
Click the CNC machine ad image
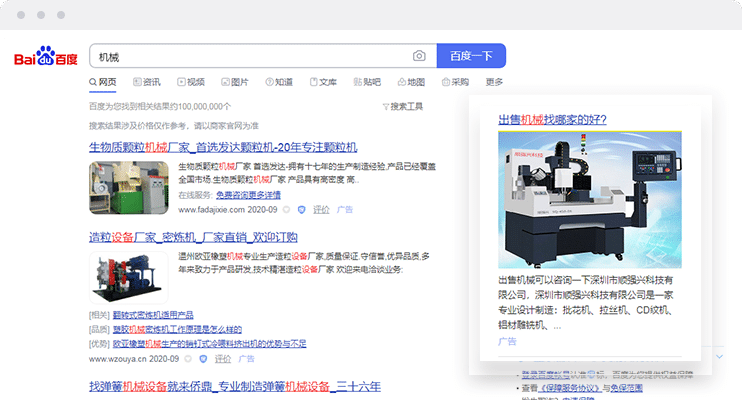pos(589,199)
